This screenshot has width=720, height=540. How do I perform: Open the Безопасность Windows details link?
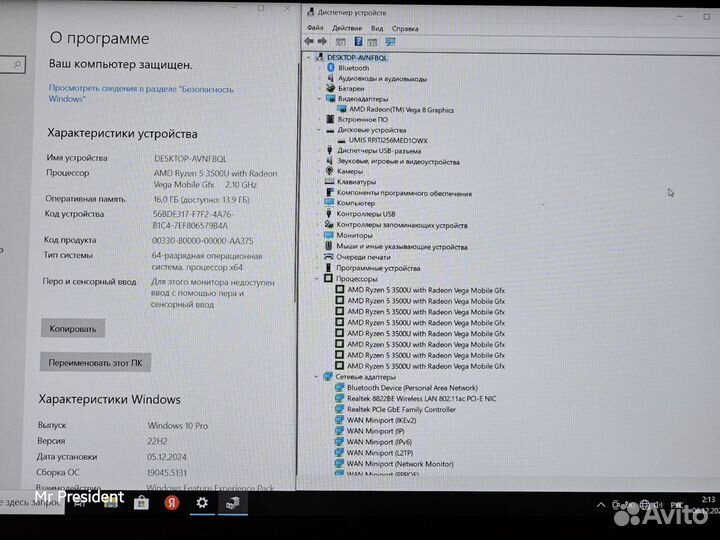[141, 93]
